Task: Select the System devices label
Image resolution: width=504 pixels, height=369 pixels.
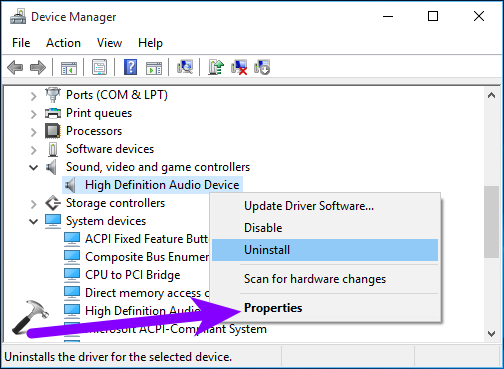Action: [x=106, y=221]
